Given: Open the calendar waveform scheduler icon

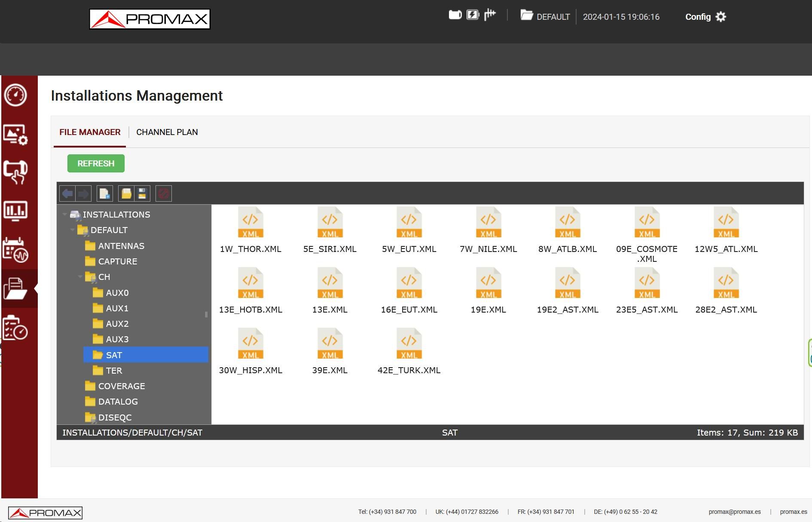Looking at the screenshot, I should pyautogui.click(x=16, y=250).
